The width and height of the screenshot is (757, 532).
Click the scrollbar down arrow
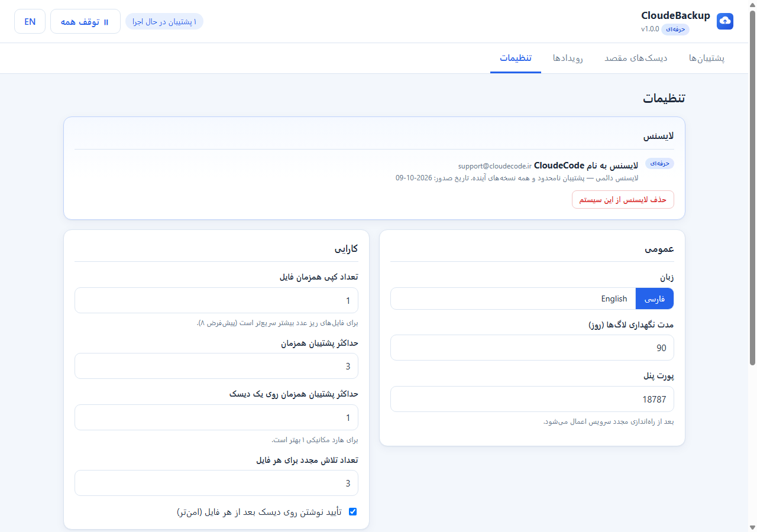point(752,527)
